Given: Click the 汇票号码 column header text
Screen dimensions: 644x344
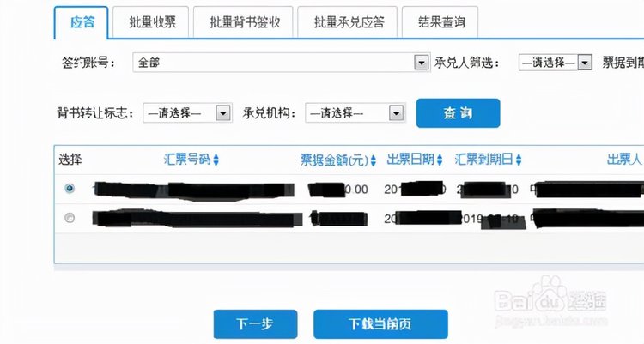Looking at the screenshot, I should (x=187, y=160).
